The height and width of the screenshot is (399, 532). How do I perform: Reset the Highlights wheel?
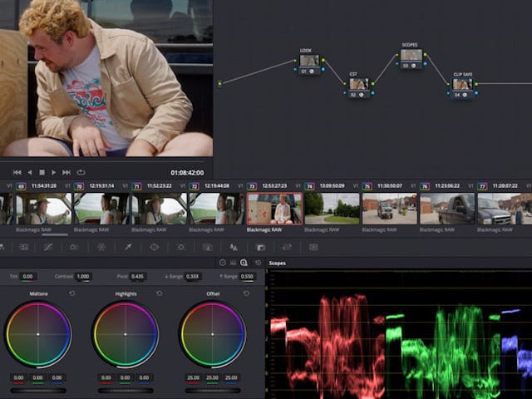pos(159,293)
